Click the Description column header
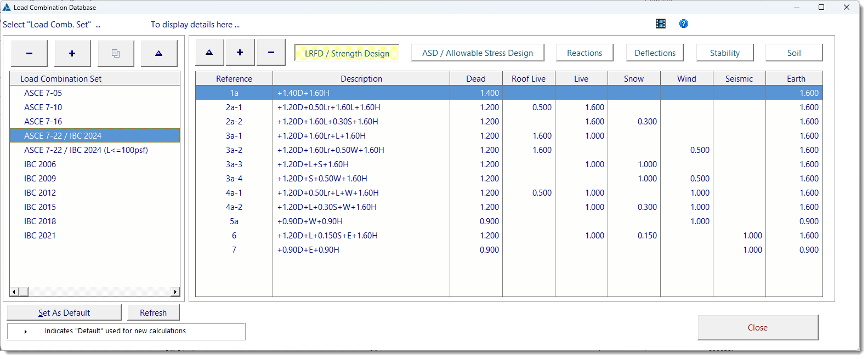 [361, 78]
